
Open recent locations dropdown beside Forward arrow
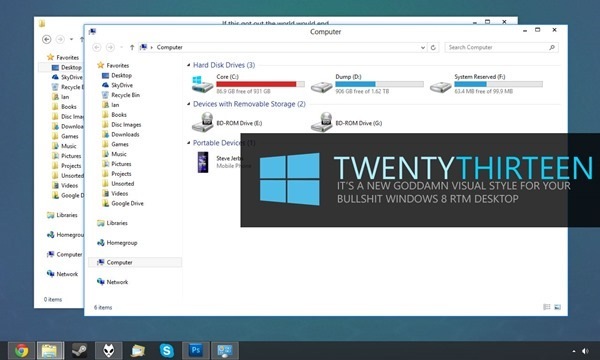[121, 47]
